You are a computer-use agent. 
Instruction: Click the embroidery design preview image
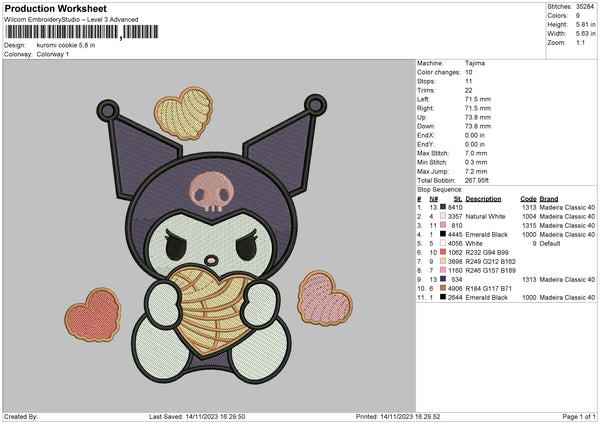pos(209,235)
